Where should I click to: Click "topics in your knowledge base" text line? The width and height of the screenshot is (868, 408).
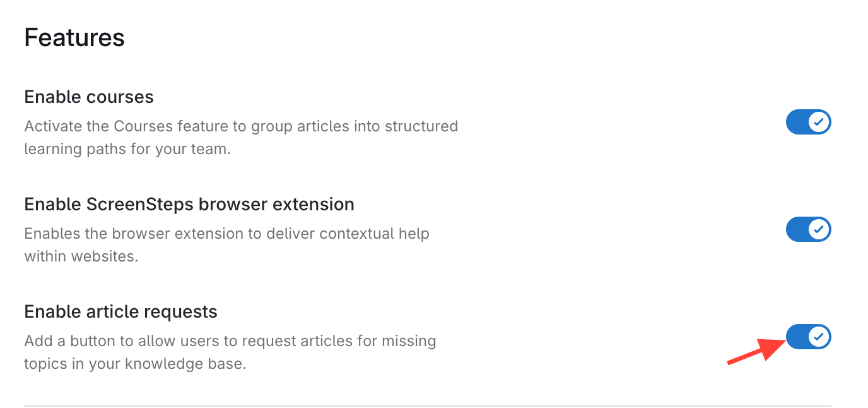(134, 364)
